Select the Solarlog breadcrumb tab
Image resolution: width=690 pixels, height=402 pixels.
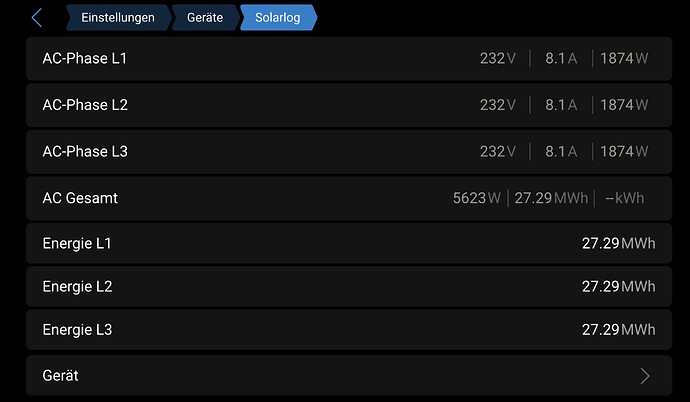click(278, 18)
